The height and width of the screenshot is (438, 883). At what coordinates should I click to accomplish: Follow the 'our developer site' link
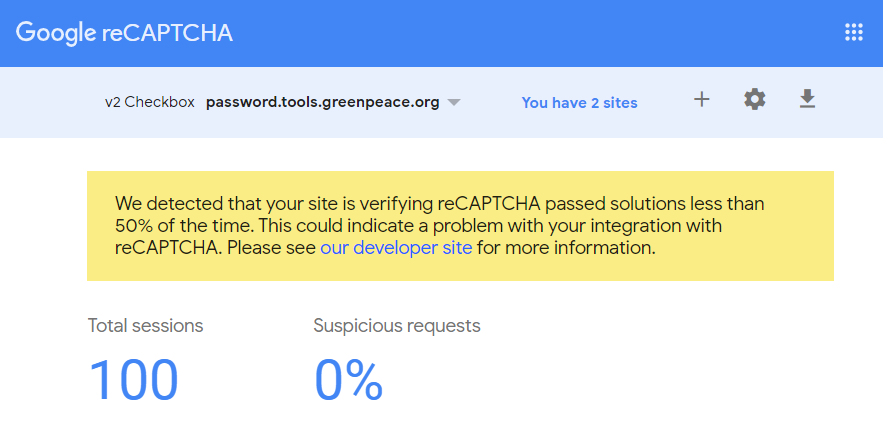396,248
